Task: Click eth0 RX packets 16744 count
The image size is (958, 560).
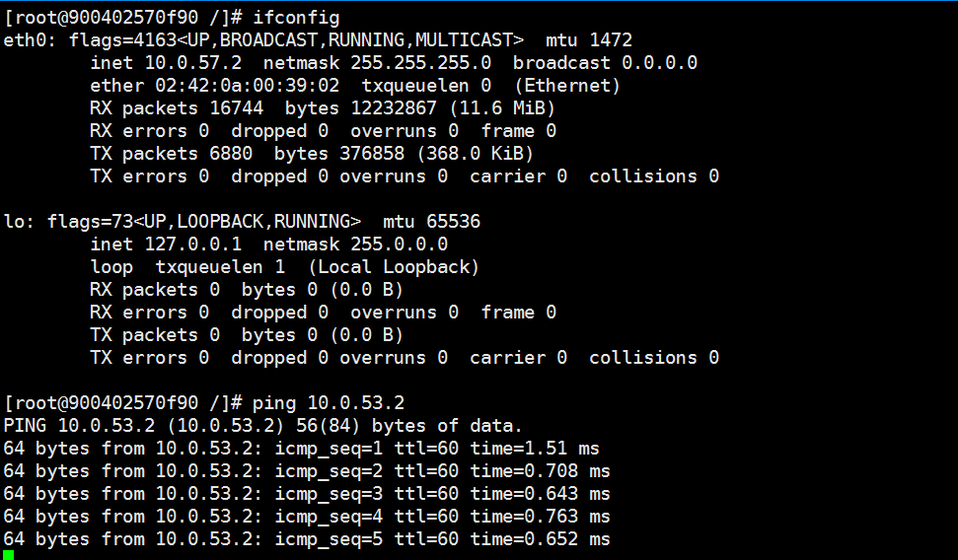Action: pos(237,108)
